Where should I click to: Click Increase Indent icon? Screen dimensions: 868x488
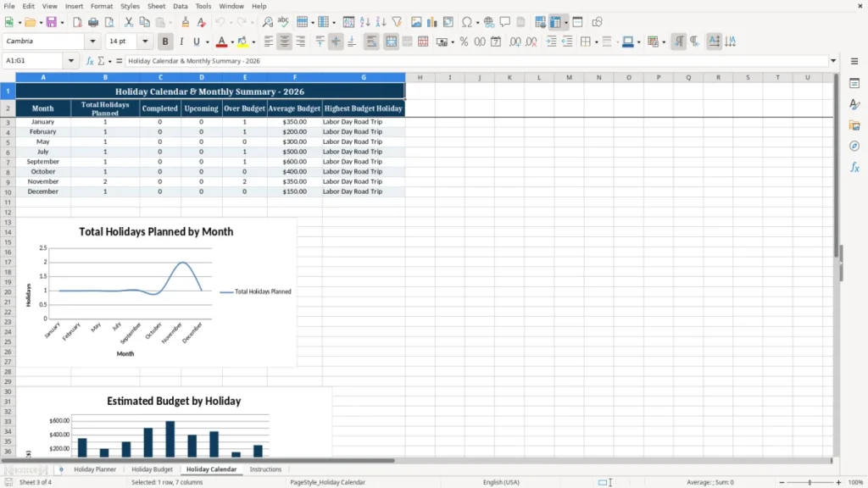551,42
